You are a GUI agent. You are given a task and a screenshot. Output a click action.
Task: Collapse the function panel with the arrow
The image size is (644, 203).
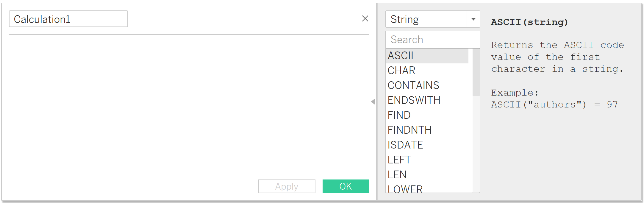pos(373,102)
